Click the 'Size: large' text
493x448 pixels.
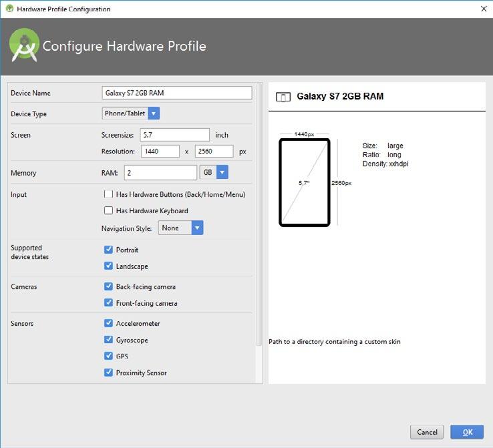click(383, 146)
